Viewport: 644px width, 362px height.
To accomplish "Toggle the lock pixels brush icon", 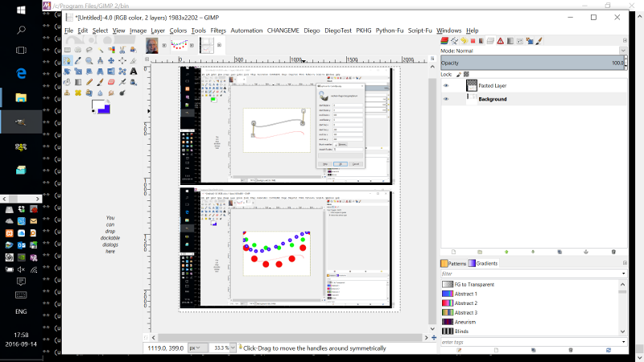I will 459,74.
